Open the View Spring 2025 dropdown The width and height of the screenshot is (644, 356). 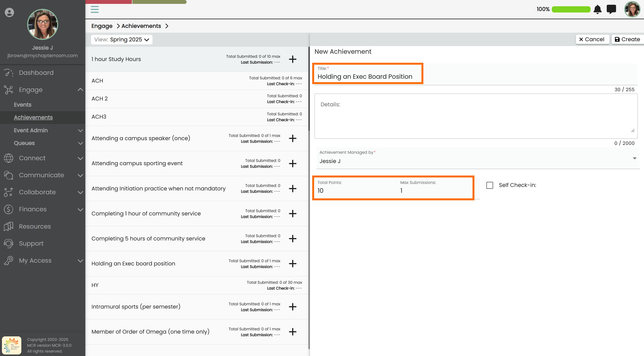(x=122, y=39)
